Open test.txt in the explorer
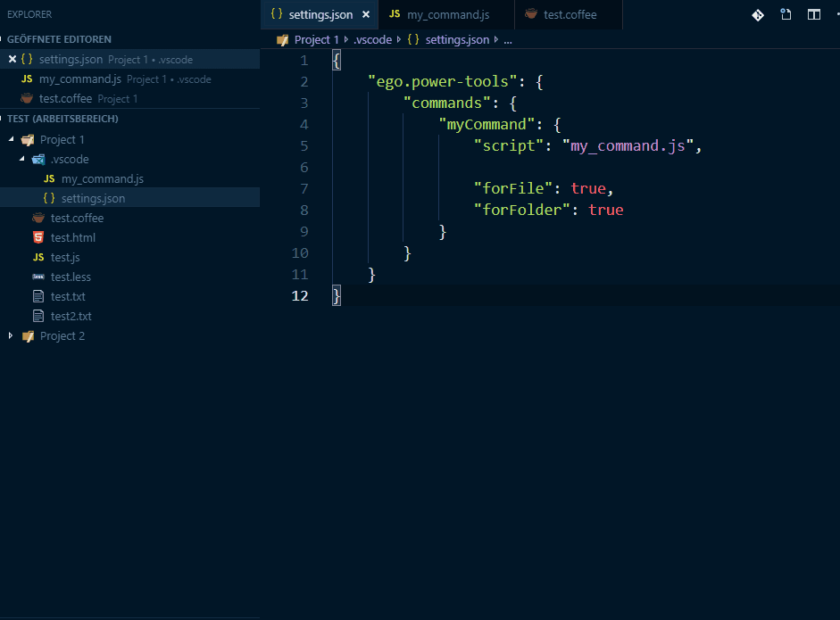 coord(129,296)
